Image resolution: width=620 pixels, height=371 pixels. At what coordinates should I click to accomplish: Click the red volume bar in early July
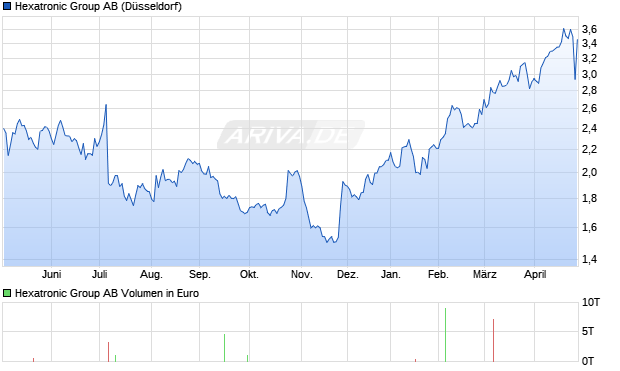coord(108,352)
